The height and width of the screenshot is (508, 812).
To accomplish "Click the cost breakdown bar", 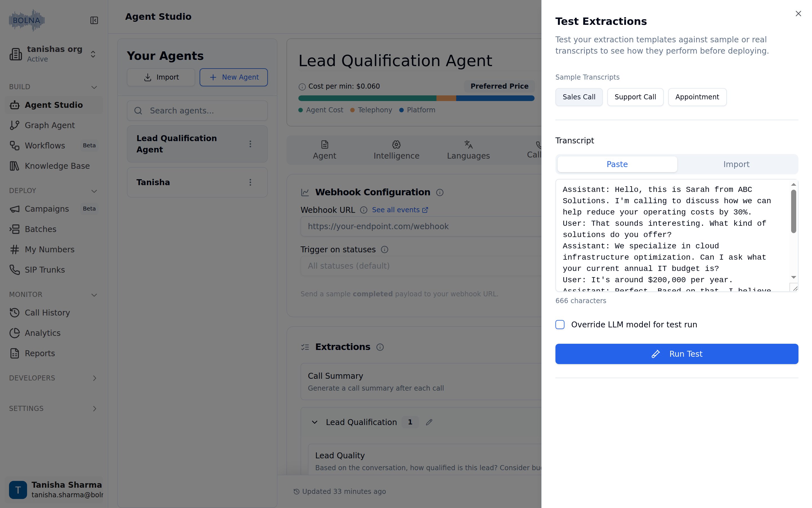I will [416, 98].
